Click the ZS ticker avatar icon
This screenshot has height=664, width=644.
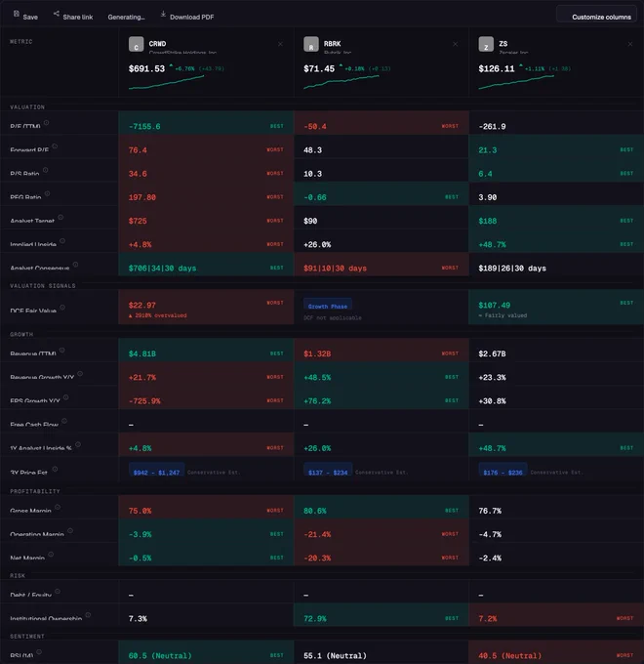click(486, 44)
